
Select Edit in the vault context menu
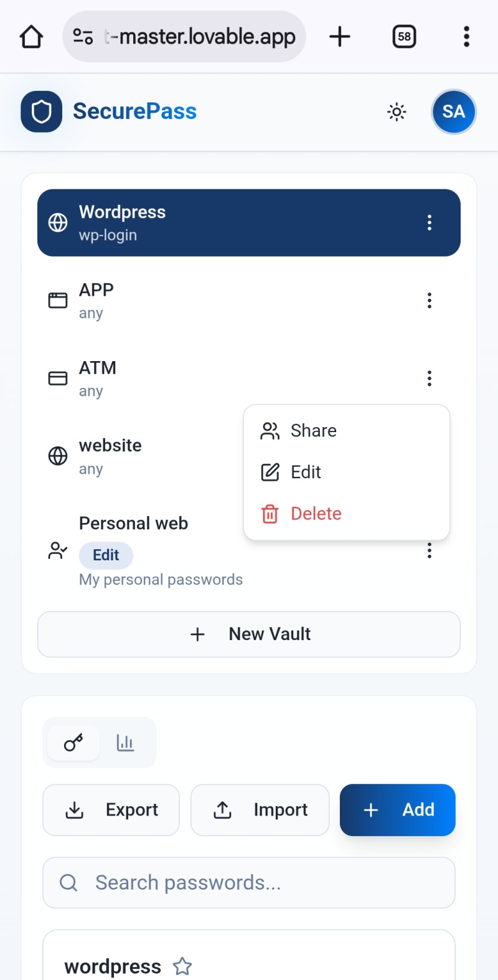(x=306, y=472)
